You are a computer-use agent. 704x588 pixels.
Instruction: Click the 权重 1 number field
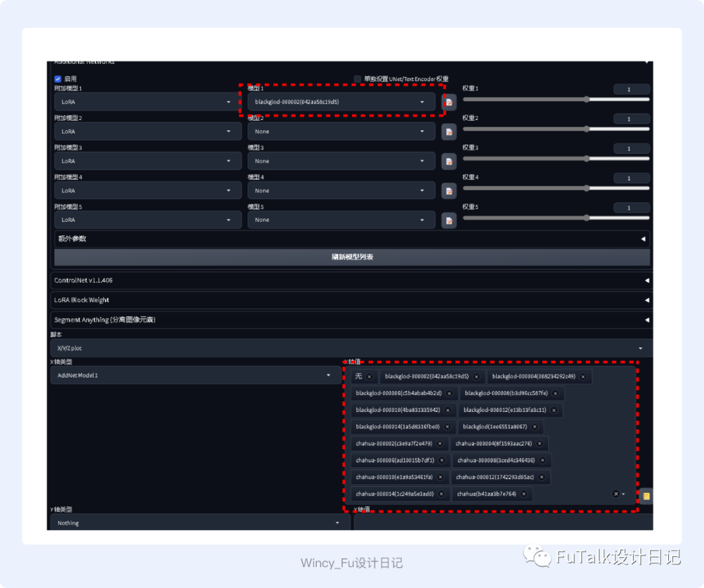632,89
